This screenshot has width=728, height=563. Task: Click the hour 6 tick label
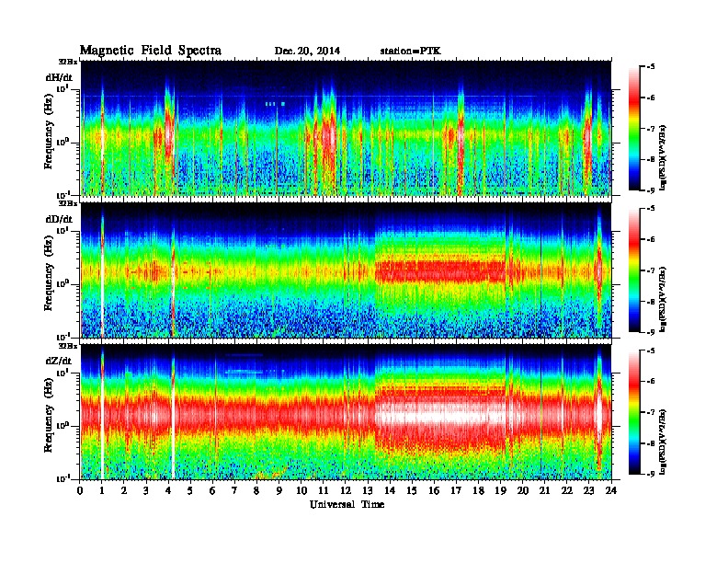(212, 491)
